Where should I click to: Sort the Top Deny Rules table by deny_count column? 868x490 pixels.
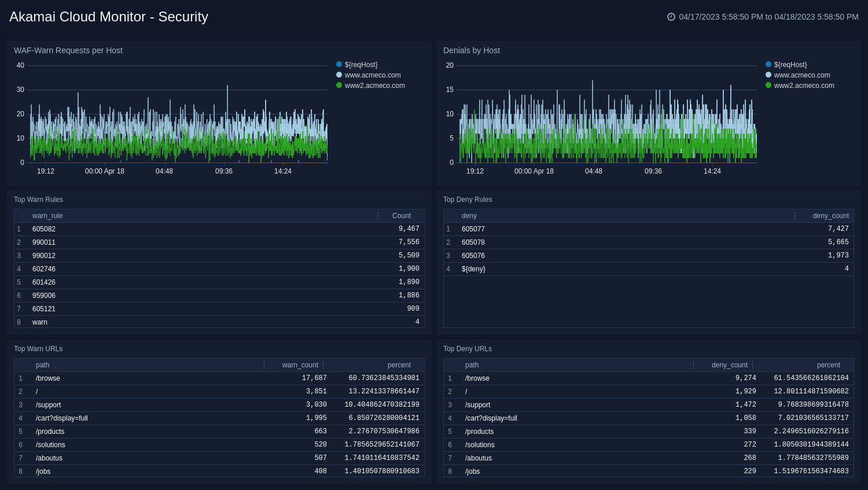coord(830,215)
